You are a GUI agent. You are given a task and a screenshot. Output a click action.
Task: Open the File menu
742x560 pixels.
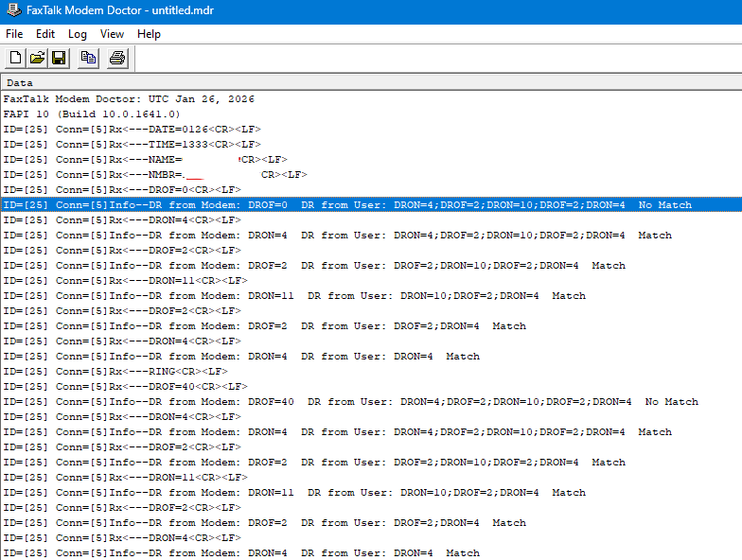click(14, 34)
